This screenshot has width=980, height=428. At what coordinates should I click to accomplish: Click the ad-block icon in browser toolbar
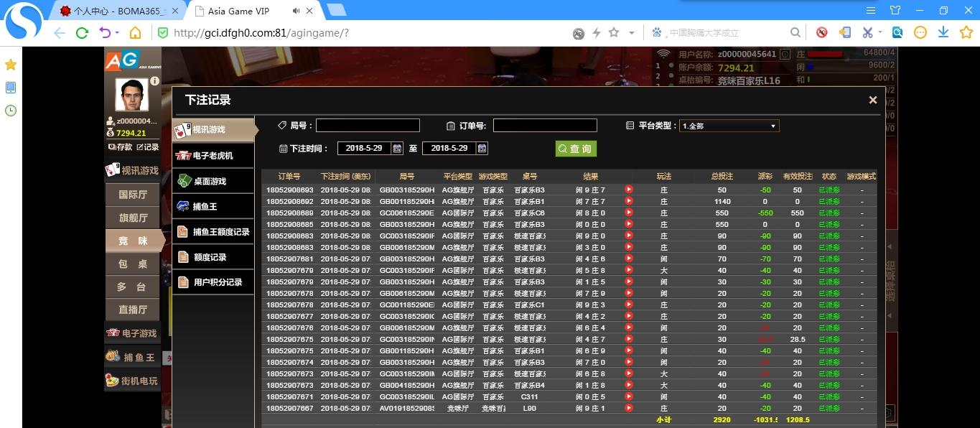(822, 32)
